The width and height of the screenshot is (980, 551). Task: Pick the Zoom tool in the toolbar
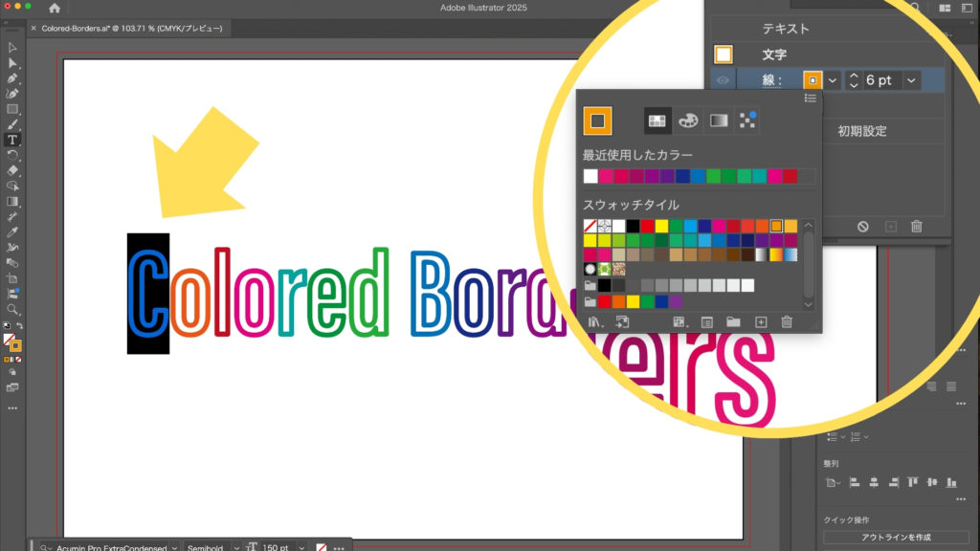[x=12, y=309]
